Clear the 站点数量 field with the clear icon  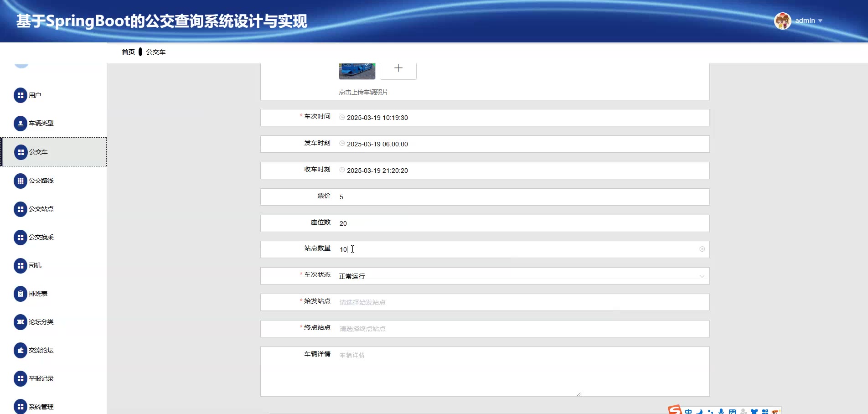(x=702, y=249)
